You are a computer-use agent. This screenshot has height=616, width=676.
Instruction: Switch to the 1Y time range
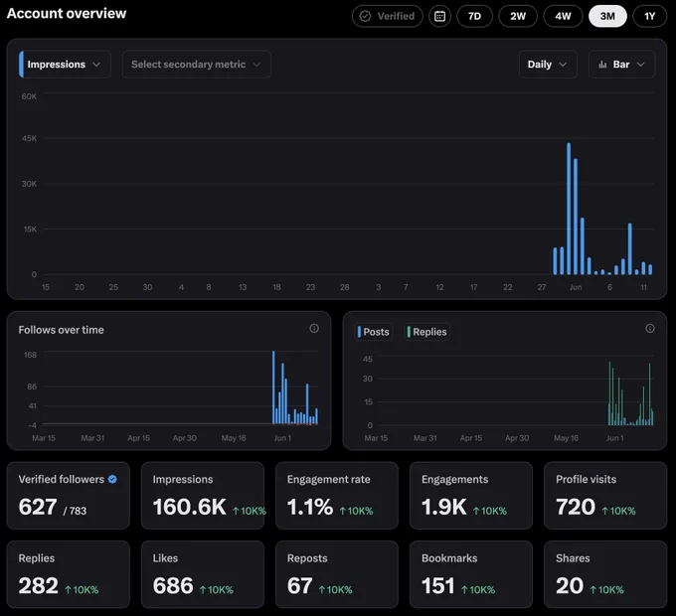(x=650, y=16)
